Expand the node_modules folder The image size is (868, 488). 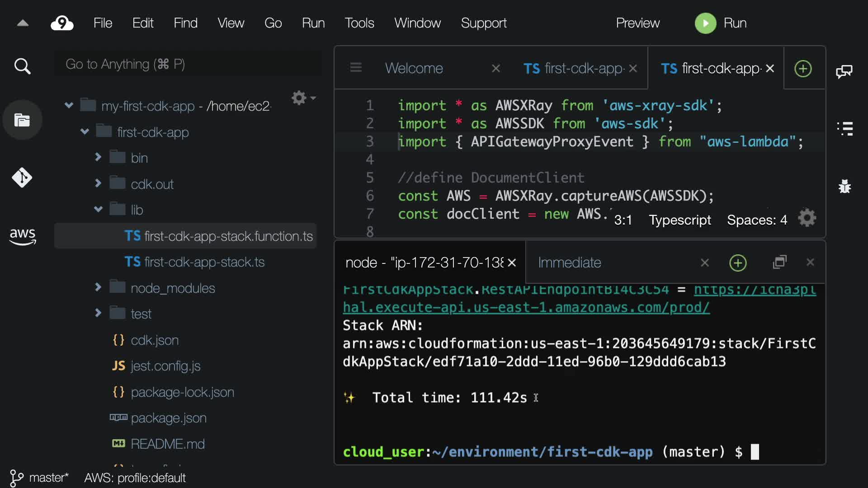point(98,287)
